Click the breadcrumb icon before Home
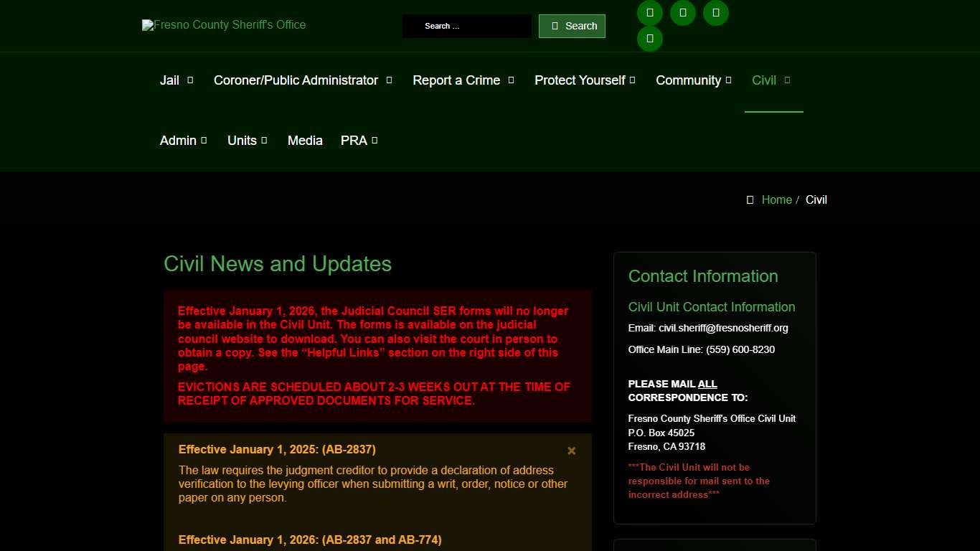Image resolution: width=980 pixels, height=551 pixels. (x=750, y=200)
